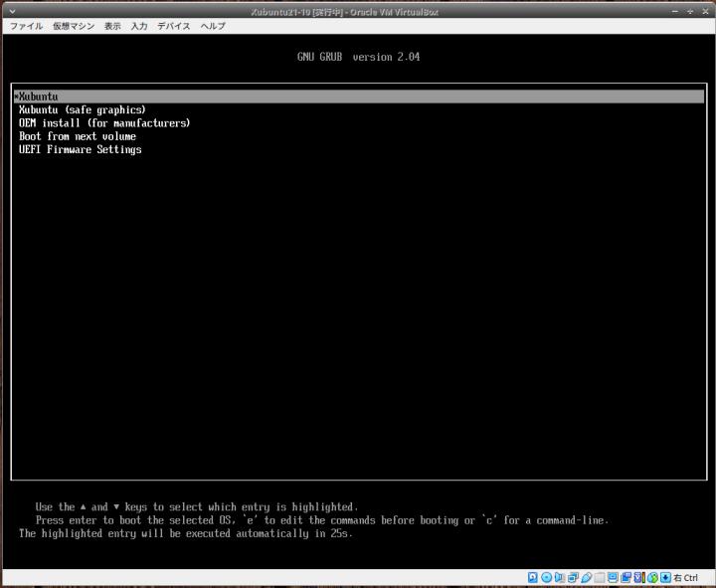Click the GNU GRUB version 2.04 heading
The image size is (716, 588).
[358, 57]
